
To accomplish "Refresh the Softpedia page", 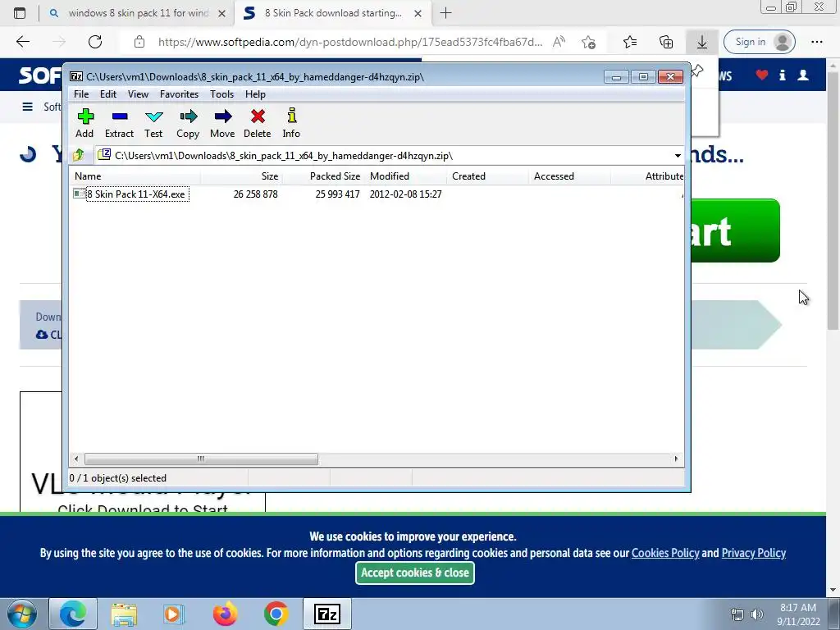I will pyautogui.click(x=95, y=42).
